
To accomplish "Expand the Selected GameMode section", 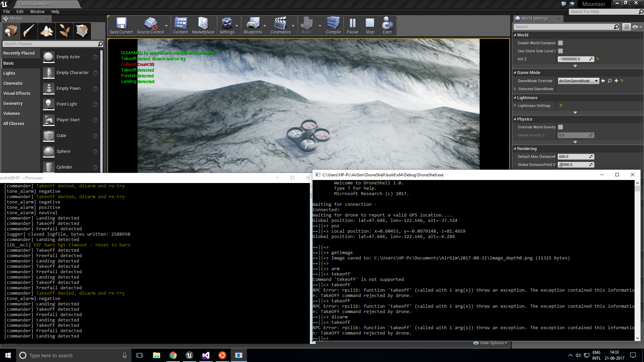I will point(516,89).
